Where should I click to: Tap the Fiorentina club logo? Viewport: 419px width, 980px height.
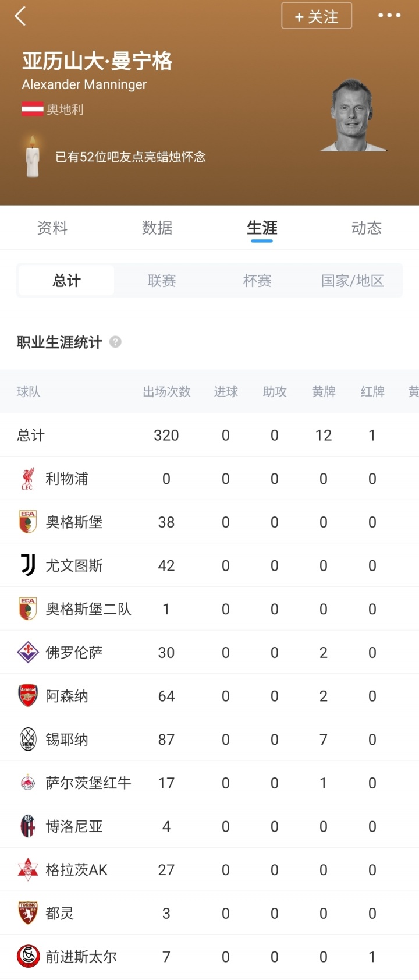point(27,652)
